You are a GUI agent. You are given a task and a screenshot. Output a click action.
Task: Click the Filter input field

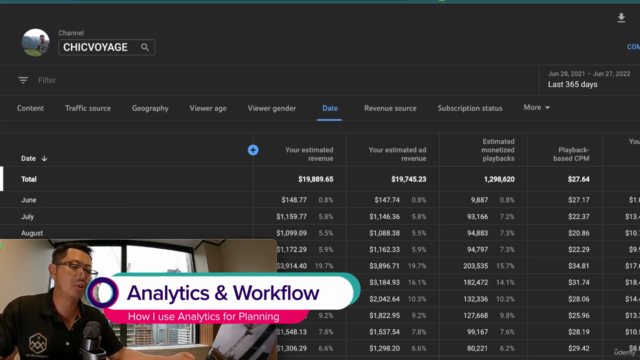pos(286,80)
